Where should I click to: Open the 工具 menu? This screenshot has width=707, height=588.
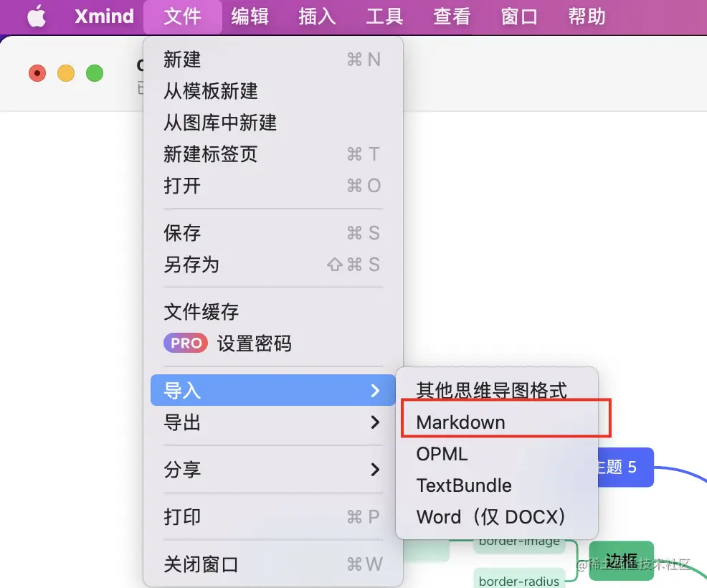pyautogui.click(x=384, y=16)
